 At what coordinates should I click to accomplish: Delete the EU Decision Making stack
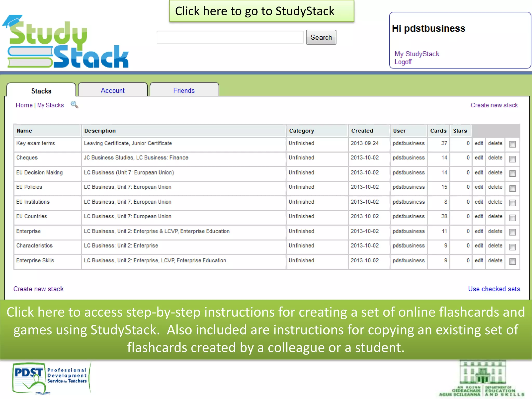click(495, 172)
